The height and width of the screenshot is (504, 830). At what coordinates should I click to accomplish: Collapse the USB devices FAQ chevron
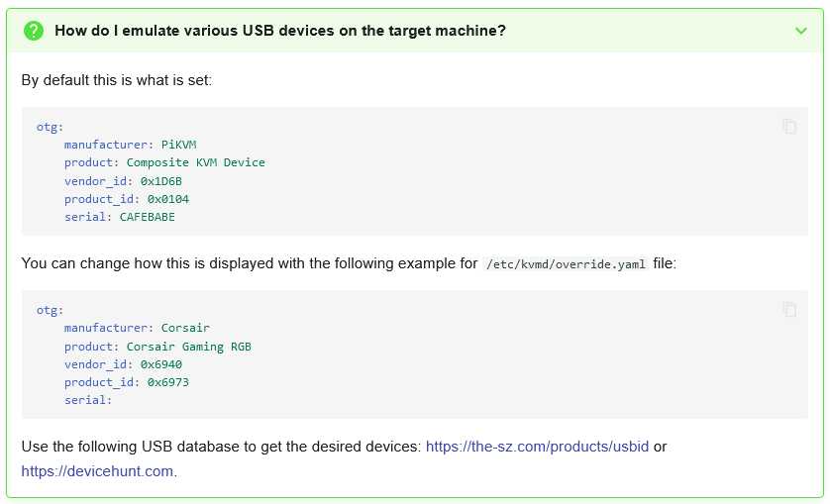[801, 31]
